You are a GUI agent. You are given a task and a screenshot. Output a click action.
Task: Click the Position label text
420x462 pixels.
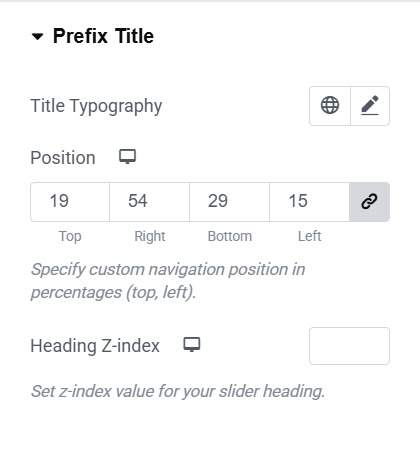click(x=63, y=158)
